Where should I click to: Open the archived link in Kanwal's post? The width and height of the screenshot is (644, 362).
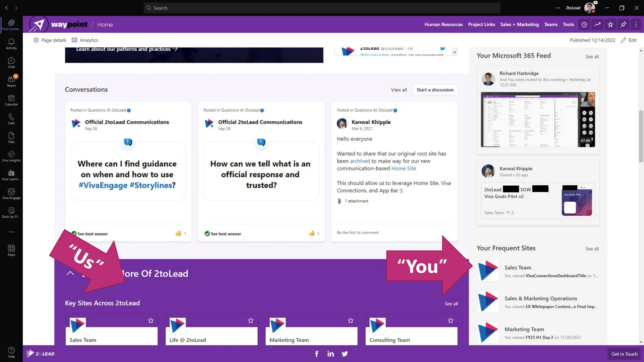(x=360, y=161)
